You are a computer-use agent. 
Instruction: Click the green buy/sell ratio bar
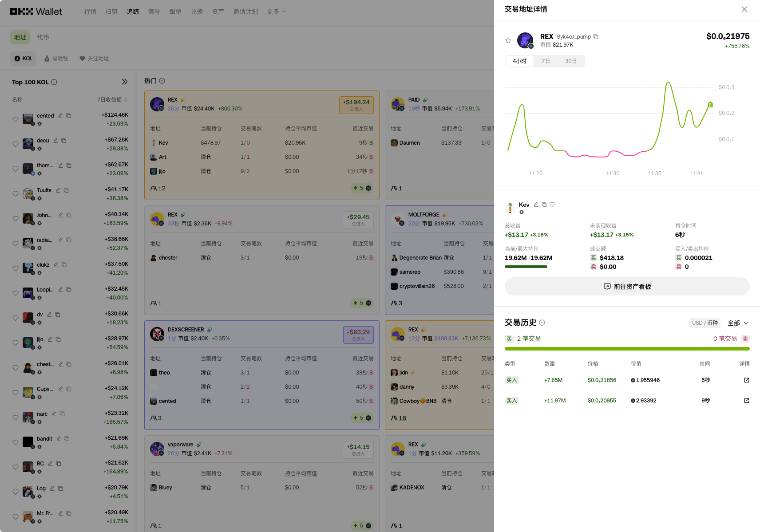[x=627, y=349]
